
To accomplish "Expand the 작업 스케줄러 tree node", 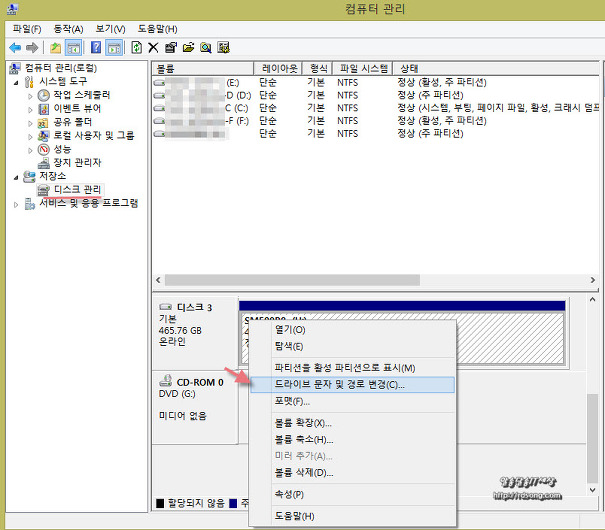I will (30, 95).
